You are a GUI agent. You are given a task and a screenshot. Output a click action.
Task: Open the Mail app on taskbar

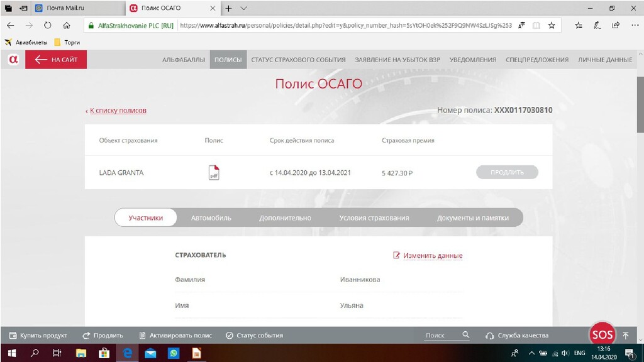pyautogui.click(x=150, y=353)
